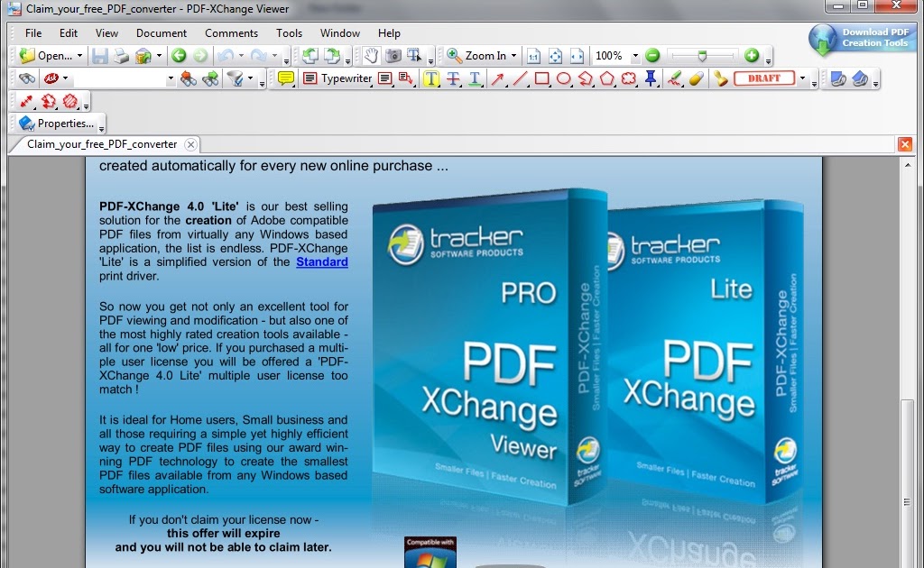Rotate page counter-clockwise icon
The width and height of the screenshot is (924, 568).
310,55
